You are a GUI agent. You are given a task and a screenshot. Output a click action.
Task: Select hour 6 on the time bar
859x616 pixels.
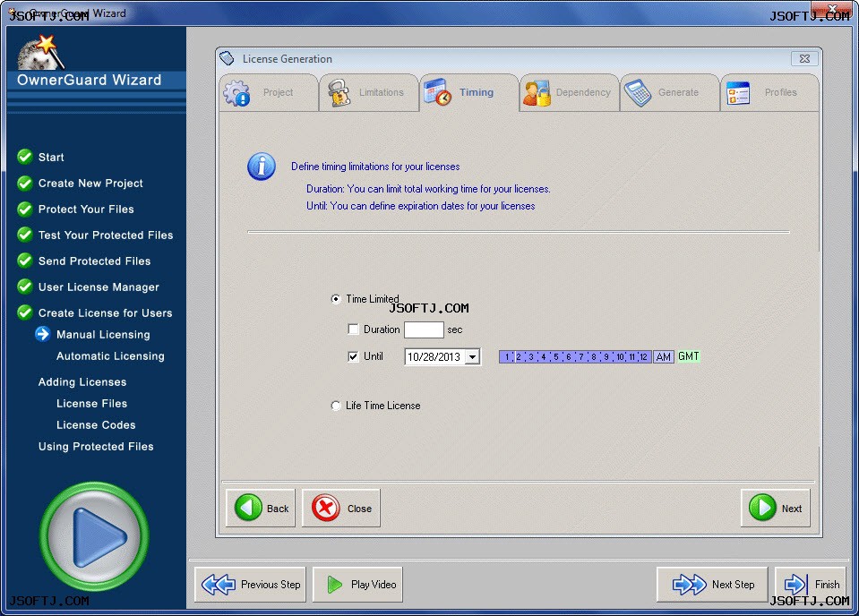click(569, 357)
